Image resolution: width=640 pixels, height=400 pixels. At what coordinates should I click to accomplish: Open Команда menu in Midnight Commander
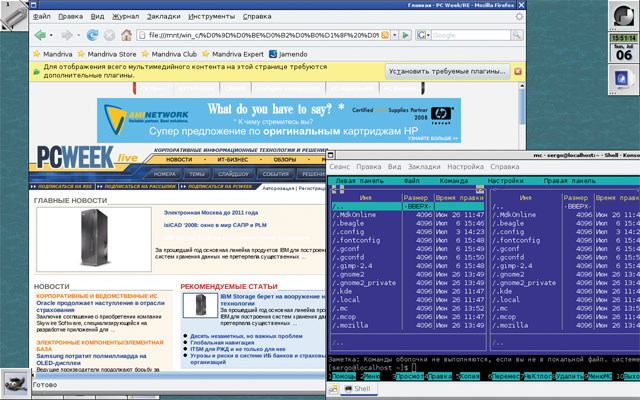(x=453, y=181)
